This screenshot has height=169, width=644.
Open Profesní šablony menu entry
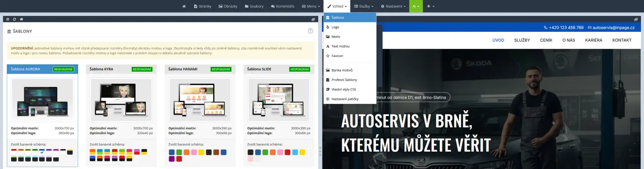[x=349, y=80]
